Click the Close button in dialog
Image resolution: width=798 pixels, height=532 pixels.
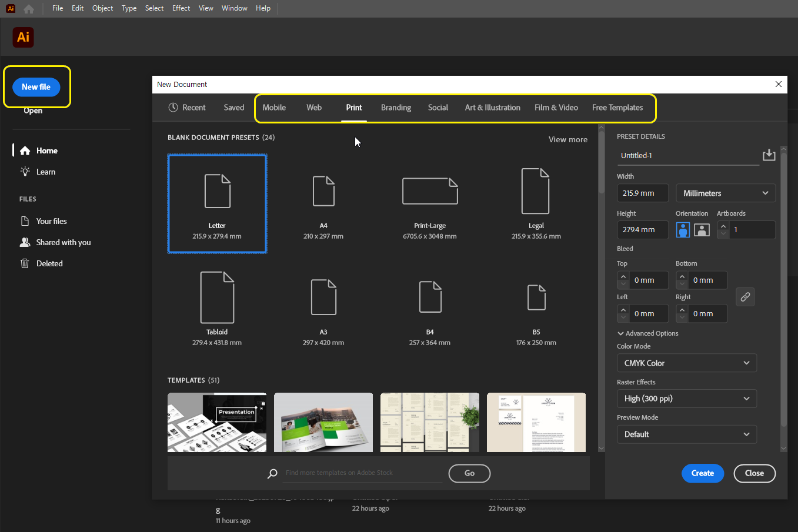(754, 473)
